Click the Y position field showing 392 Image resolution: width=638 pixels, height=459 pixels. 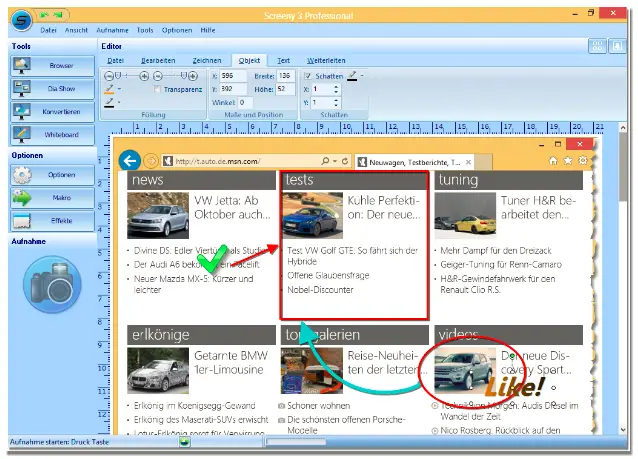(233, 89)
